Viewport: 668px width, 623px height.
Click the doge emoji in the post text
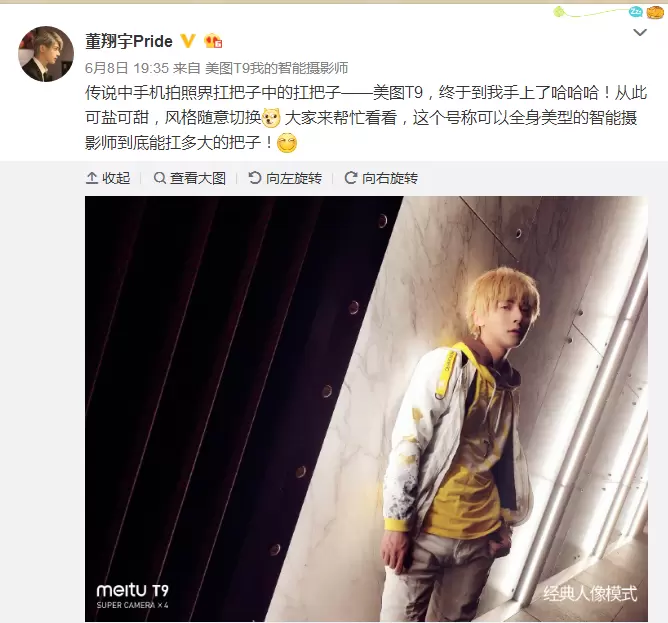[271, 118]
